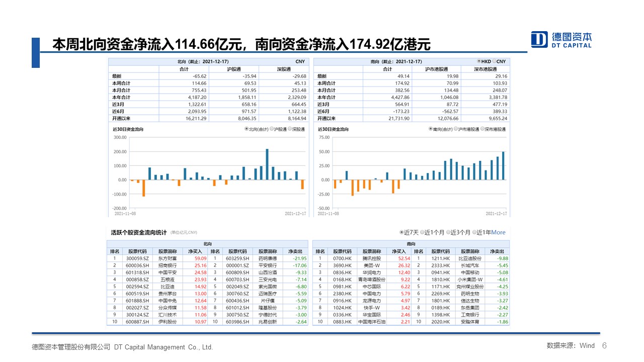
Task: Choose the 沪股通 radio above northbound chart
Action: (272, 129)
